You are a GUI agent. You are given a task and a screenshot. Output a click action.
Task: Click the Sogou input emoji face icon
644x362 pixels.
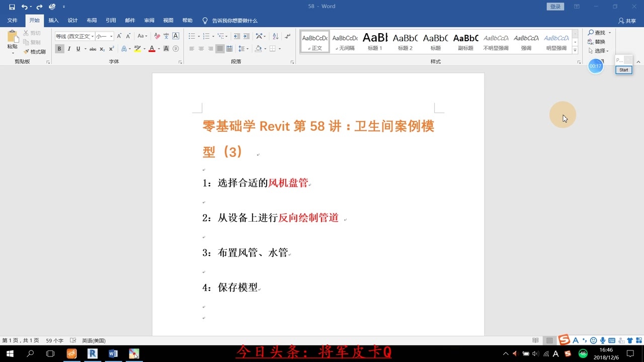[x=594, y=340]
